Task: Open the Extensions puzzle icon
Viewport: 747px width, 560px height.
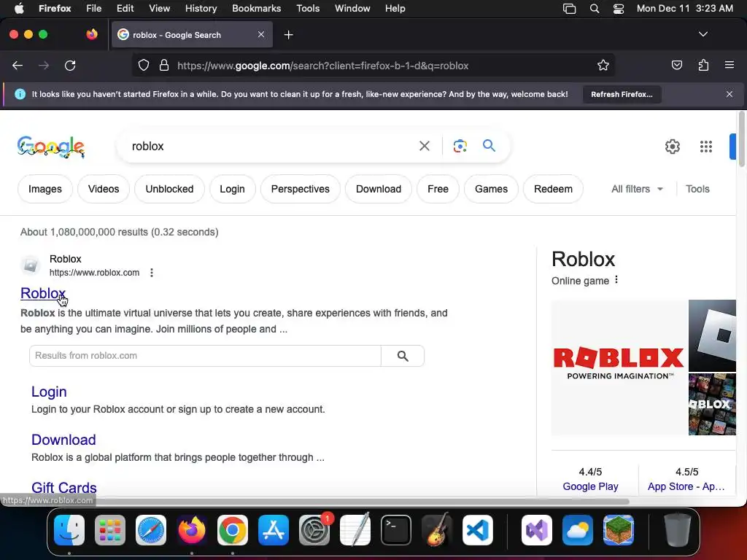Action: pos(703,65)
